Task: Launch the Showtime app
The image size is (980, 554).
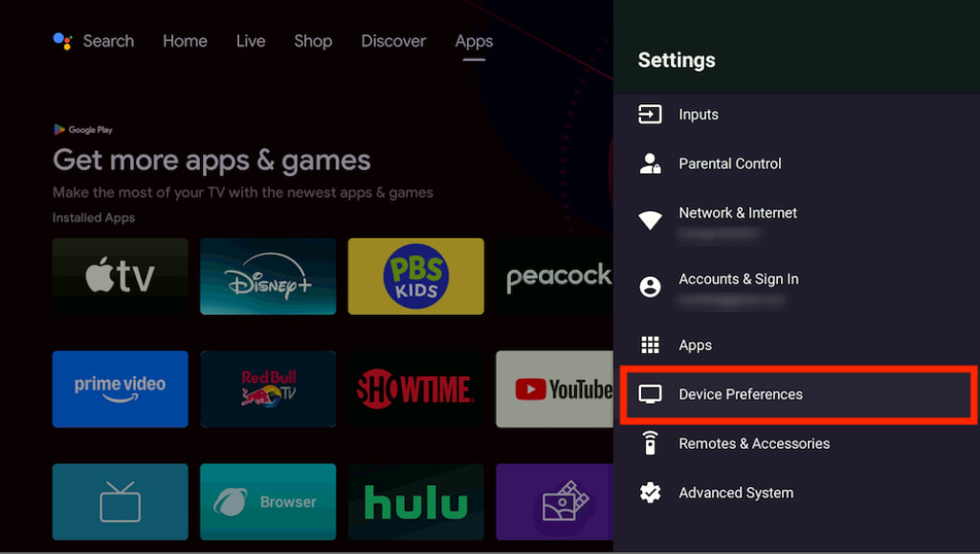Action: tap(415, 389)
